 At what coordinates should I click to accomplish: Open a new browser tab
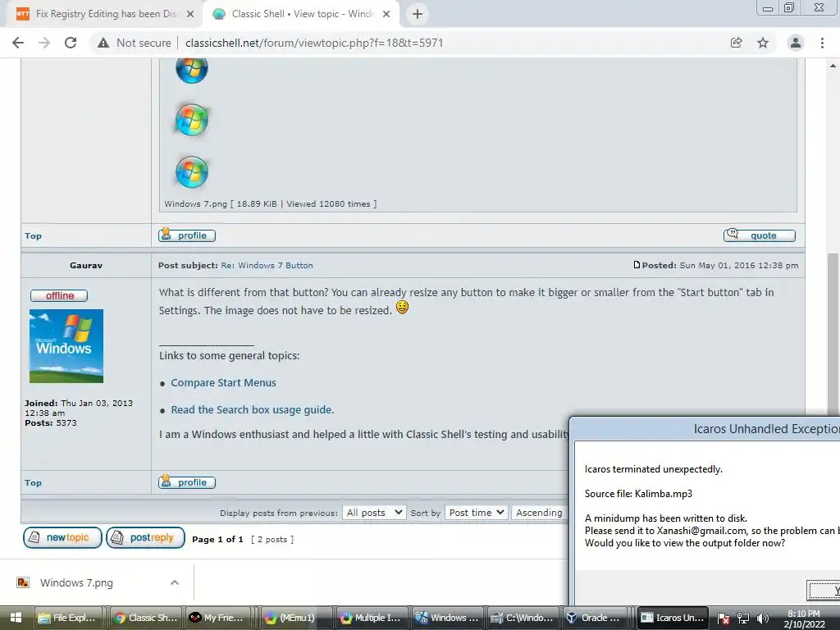[418, 14]
